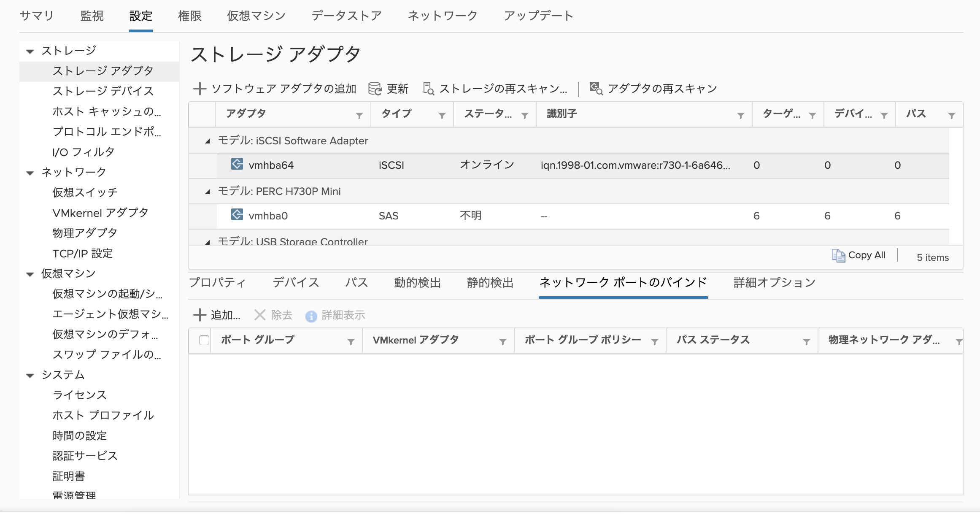Toggle the select-all checkbox in port group table
The image size is (980, 514).
tap(204, 340)
